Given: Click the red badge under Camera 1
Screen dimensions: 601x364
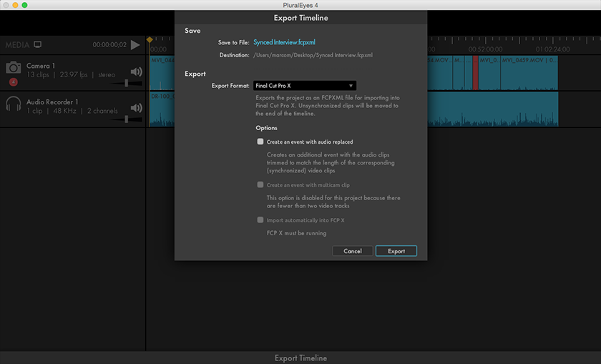Looking at the screenshot, I should 13,81.
